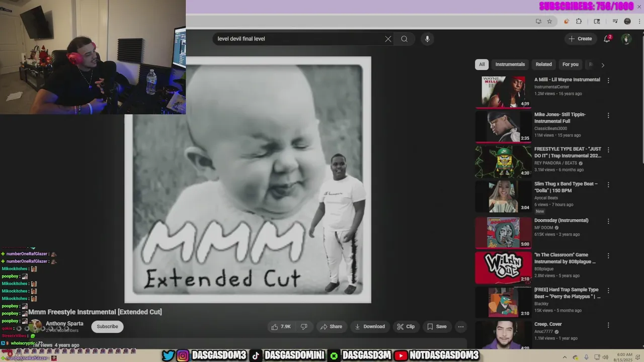
Task: Select the For you filter chip
Action: tap(570, 64)
